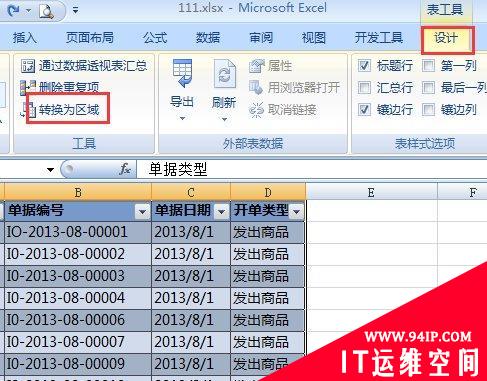Select cell I0-2013-08-00003
This screenshot has height=381, width=487.
78,276
